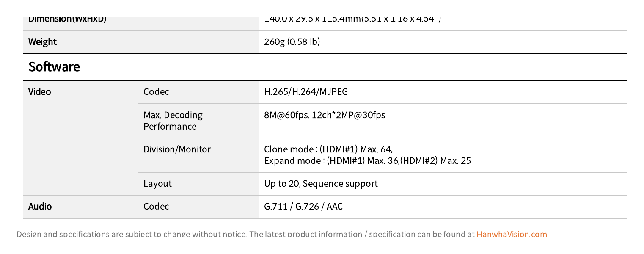
Task: Select the 8M@60fps decoding performance value
Action: pyautogui.click(x=325, y=115)
